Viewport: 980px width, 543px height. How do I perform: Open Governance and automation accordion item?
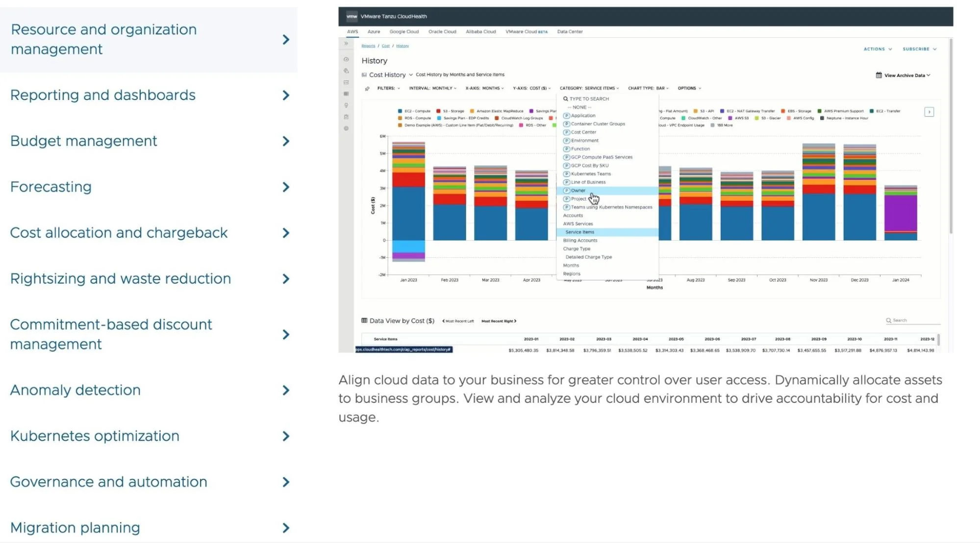click(x=149, y=482)
